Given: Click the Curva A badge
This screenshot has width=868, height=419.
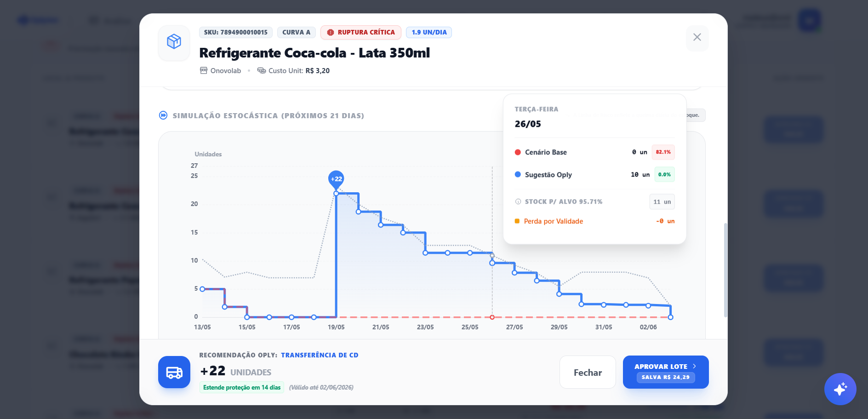Looking at the screenshot, I should pyautogui.click(x=297, y=33).
